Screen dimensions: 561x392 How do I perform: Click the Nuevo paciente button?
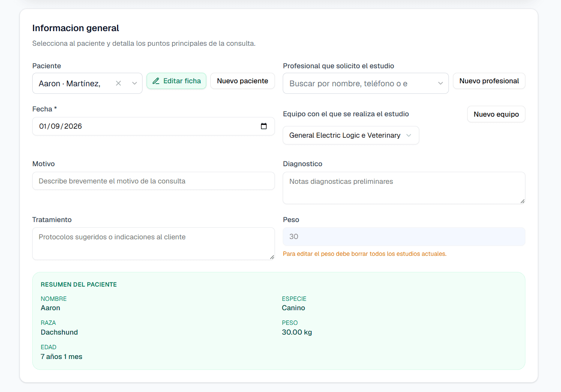(243, 81)
